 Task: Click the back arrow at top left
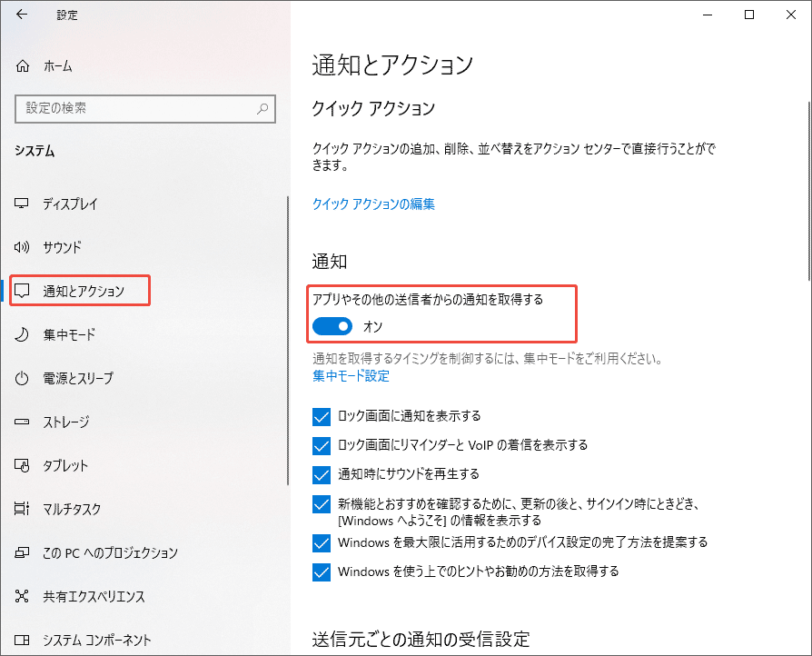click(22, 15)
